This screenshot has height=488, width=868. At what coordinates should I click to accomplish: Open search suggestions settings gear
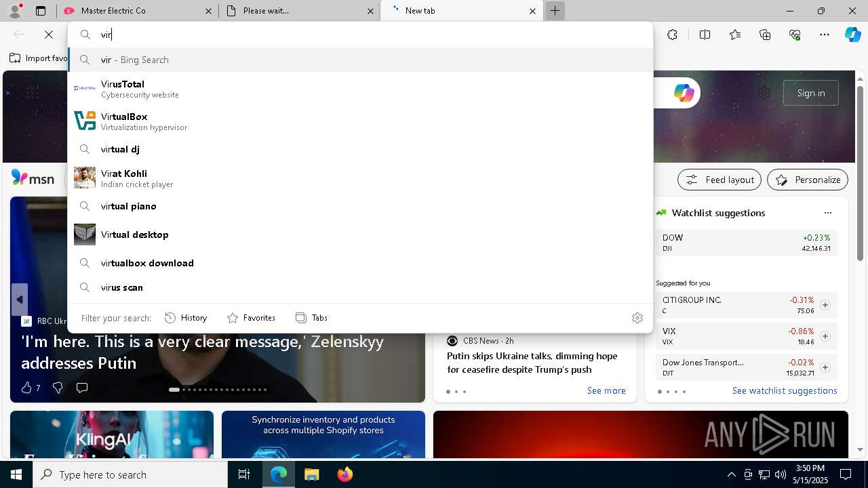point(637,318)
